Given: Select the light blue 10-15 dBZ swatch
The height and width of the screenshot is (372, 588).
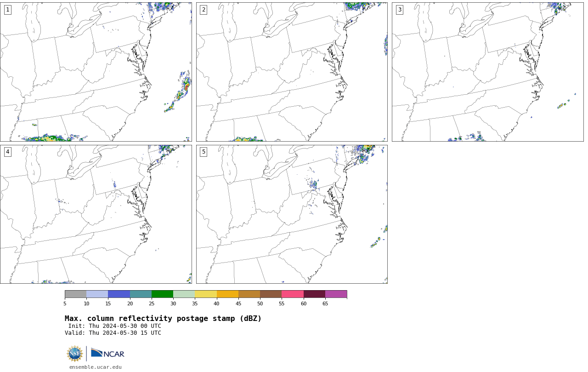Looking at the screenshot, I should pyautogui.click(x=97, y=294).
